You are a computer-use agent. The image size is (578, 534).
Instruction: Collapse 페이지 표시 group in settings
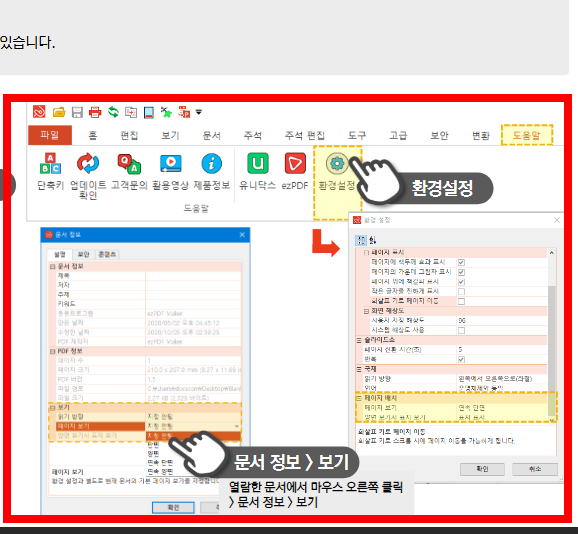click(x=366, y=253)
